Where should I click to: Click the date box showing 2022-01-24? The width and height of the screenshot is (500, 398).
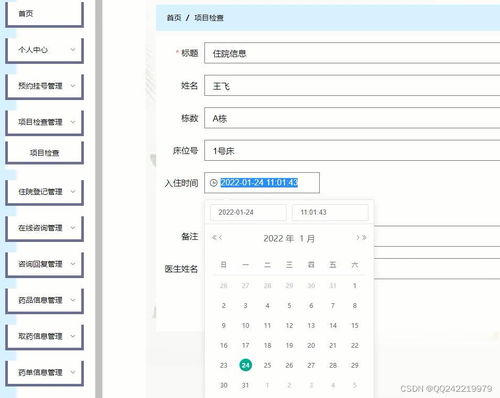pyautogui.click(x=248, y=212)
